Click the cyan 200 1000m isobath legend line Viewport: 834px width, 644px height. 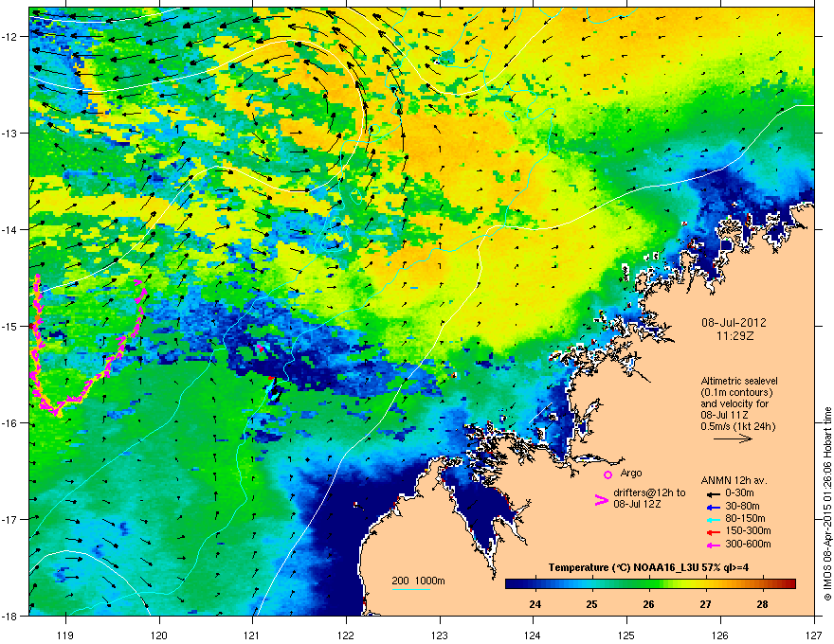click(x=411, y=589)
